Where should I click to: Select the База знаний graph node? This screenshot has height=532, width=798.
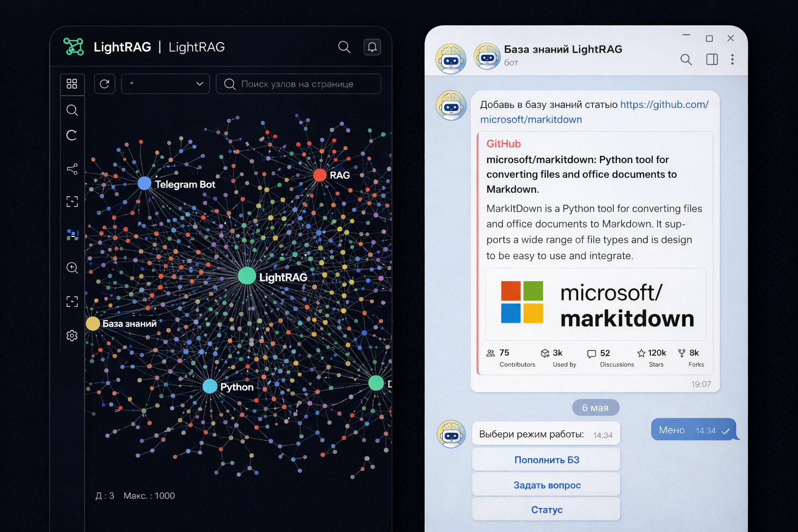pyautogui.click(x=93, y=323)
